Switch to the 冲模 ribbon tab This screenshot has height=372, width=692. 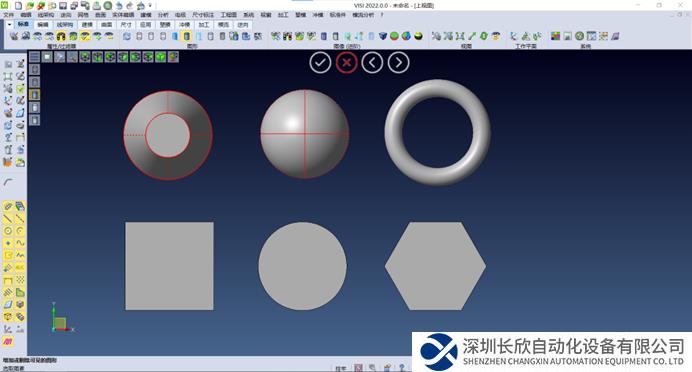184,25
